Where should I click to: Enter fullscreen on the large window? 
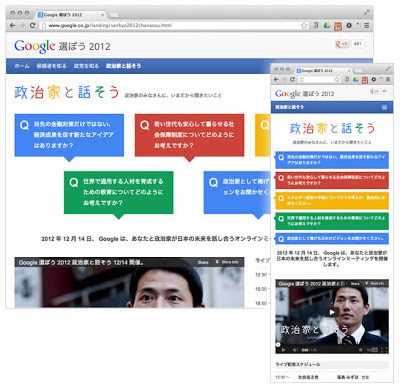(x=366, y=13)
